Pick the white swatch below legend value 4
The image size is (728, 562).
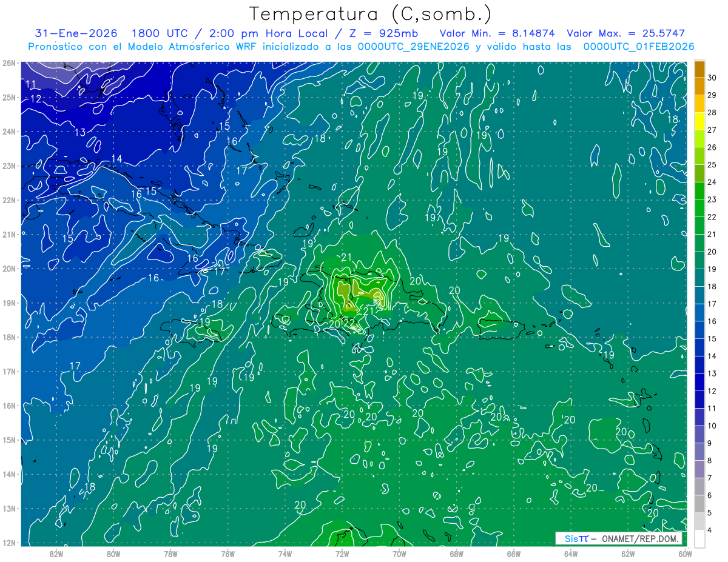699,538
